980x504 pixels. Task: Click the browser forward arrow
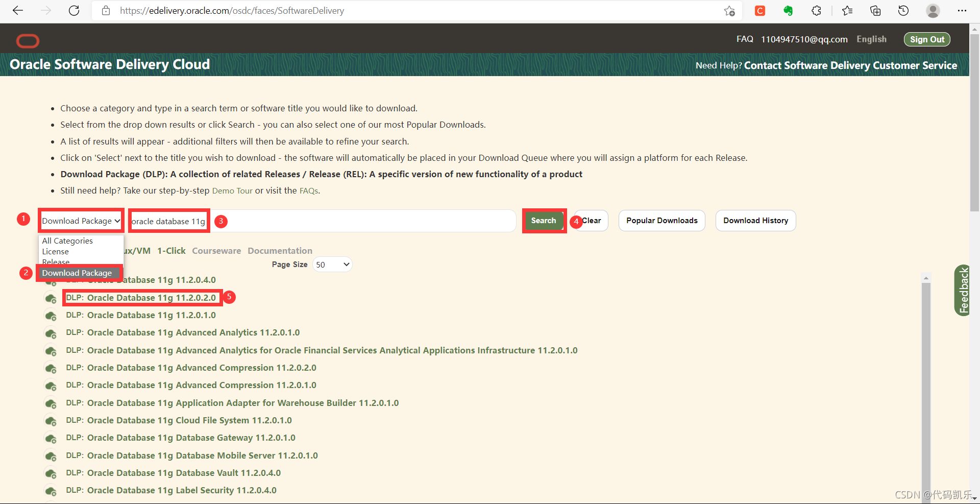46,11
